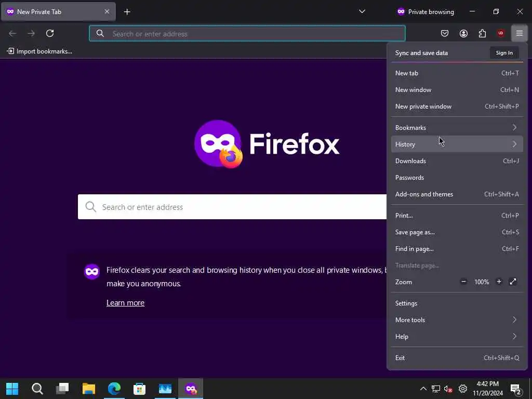Open Downloads from the menu

(457, 161)
